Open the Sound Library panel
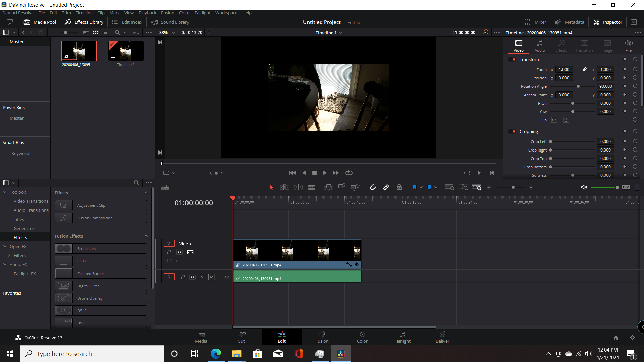 click(170, 22)
